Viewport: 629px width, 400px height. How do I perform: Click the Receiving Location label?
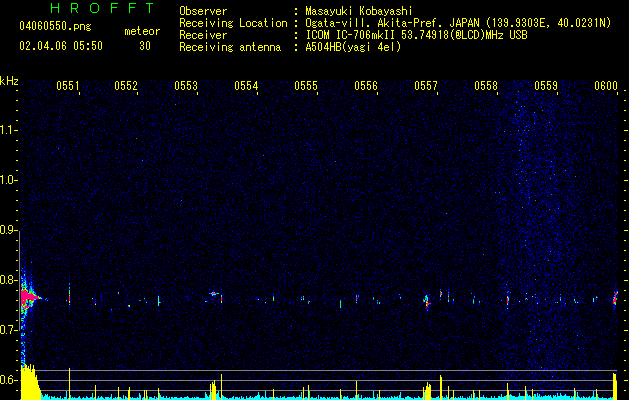pyautogui.click(x=233, y=23)
